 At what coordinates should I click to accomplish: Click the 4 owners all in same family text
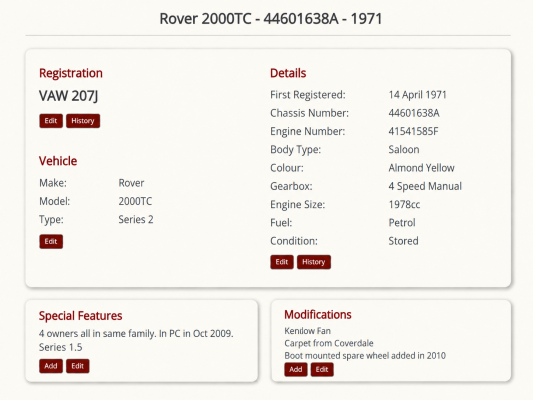(136, 334)
